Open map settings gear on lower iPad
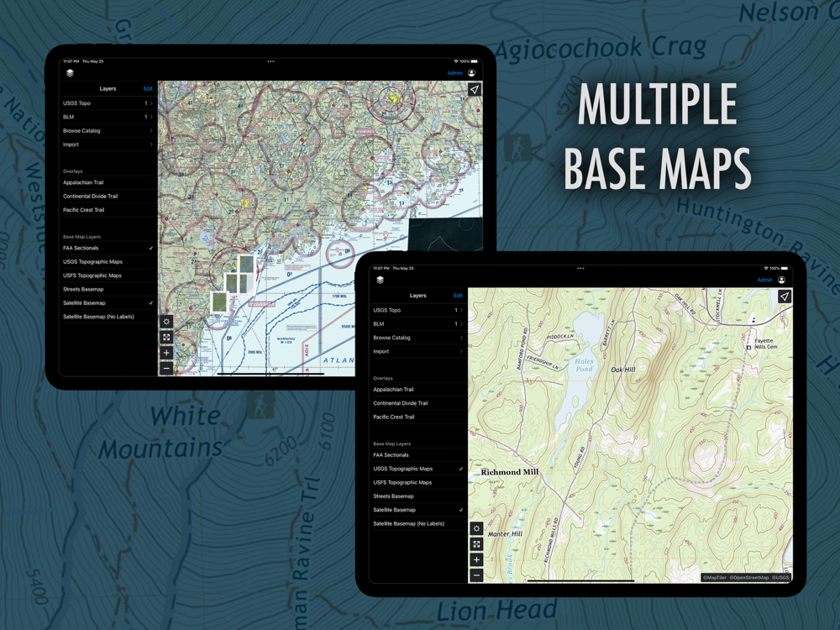 pos(476,528)
